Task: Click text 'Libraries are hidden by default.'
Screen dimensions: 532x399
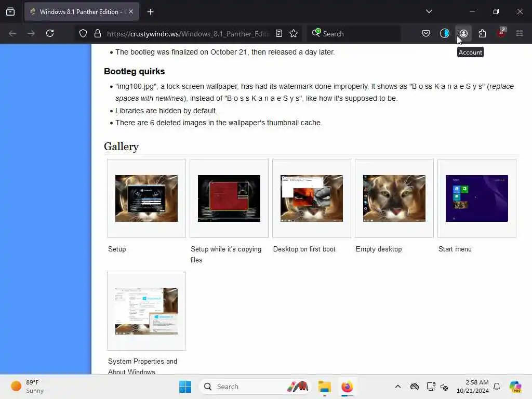Action: coord(166,111)
